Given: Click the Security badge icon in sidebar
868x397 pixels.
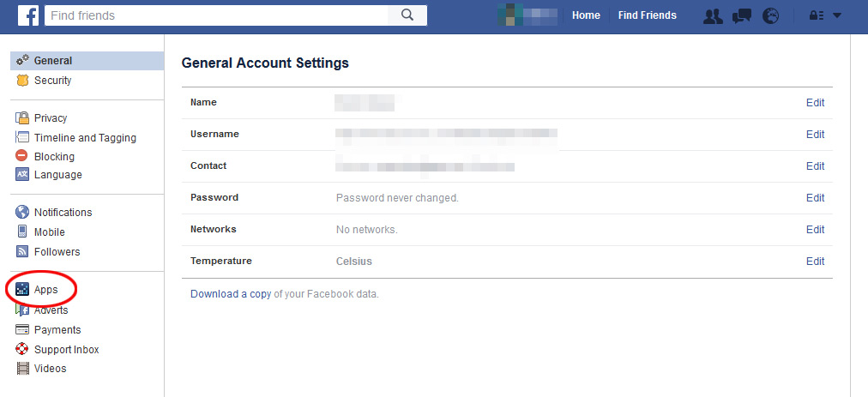Looking at the screenshot, I should click(22, 81).
